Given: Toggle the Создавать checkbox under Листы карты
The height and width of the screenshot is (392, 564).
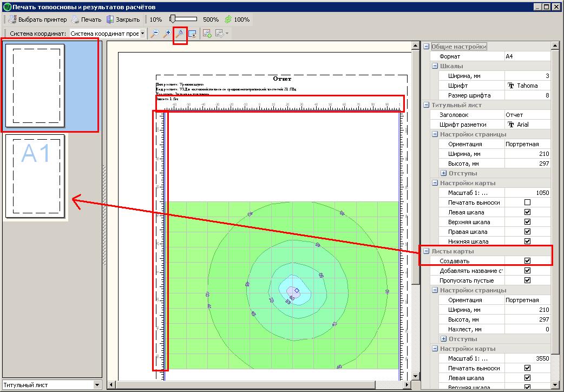Looking at the screenshot, I should coord(527,261).
